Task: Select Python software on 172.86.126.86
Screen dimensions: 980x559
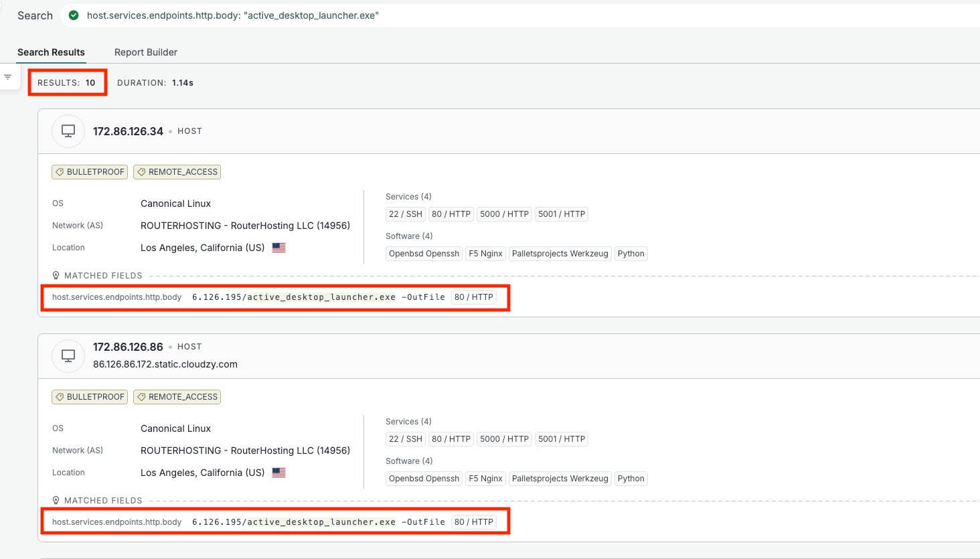Action: coord(631,479)
